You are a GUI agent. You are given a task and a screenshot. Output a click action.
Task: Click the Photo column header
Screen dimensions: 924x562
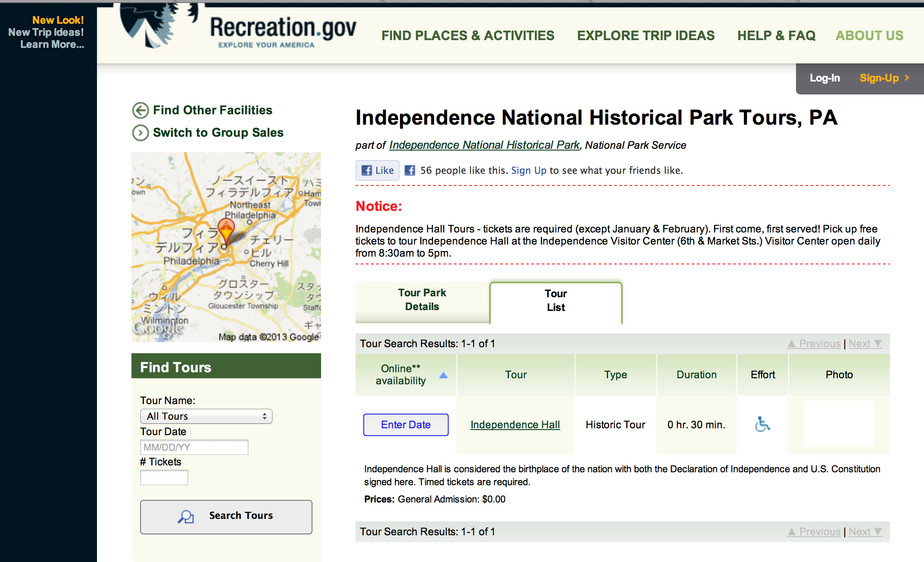point(839,375)
